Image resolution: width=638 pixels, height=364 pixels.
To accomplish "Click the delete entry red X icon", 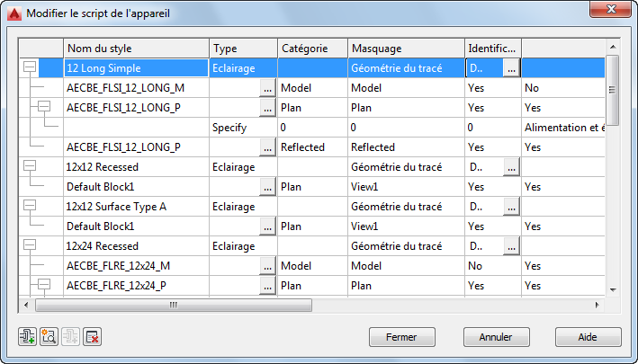I will tap(92, 337).
